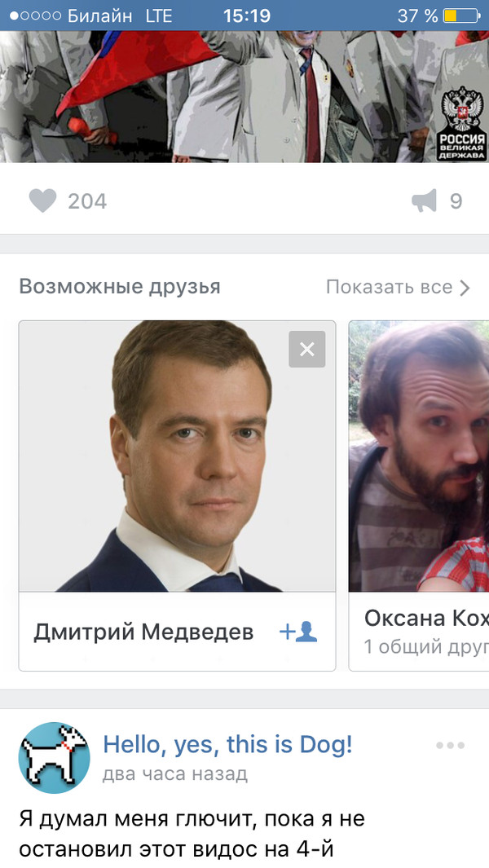Dismiss the Дмитрий Медведев suggestion card
Screen dimensions: 489x868
pyautogui.click(x=306, y=350)
